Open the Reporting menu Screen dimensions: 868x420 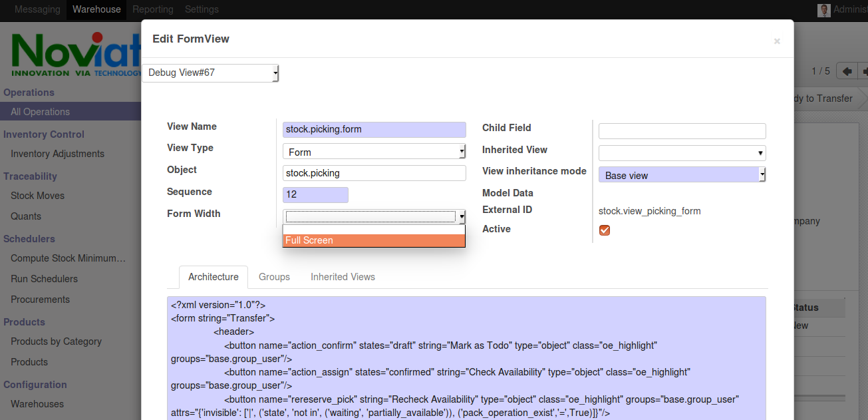(x=152, y=9)
